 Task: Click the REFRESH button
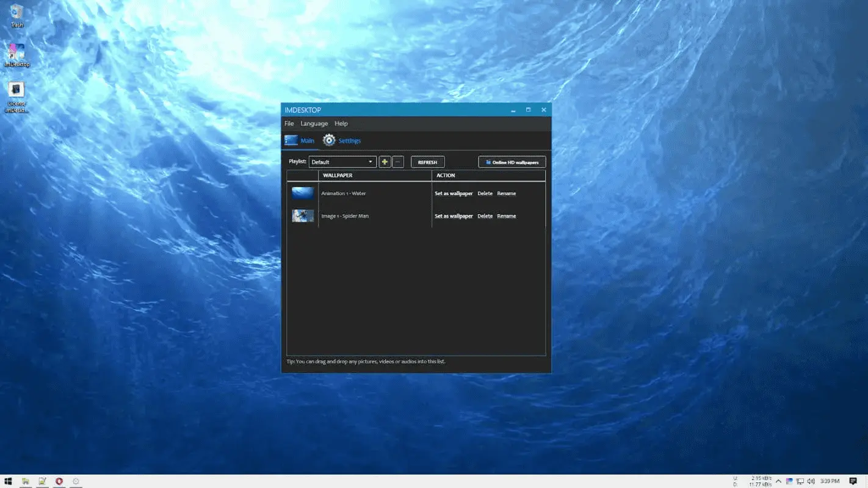click(427, 162)
